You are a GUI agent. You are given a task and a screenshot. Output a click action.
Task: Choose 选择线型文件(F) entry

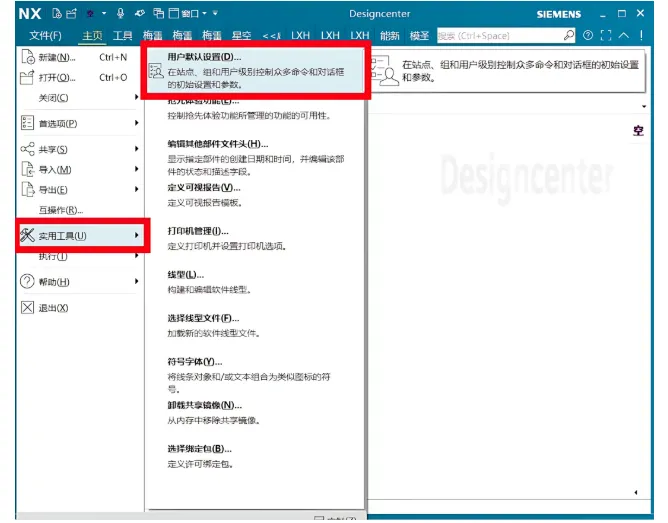[x=256, y=325]
